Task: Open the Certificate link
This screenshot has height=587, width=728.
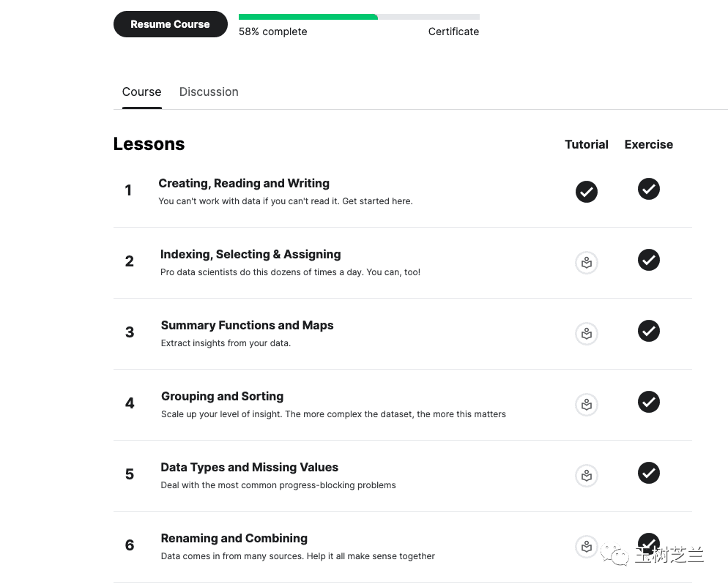Action: click(x=453, y=31)
